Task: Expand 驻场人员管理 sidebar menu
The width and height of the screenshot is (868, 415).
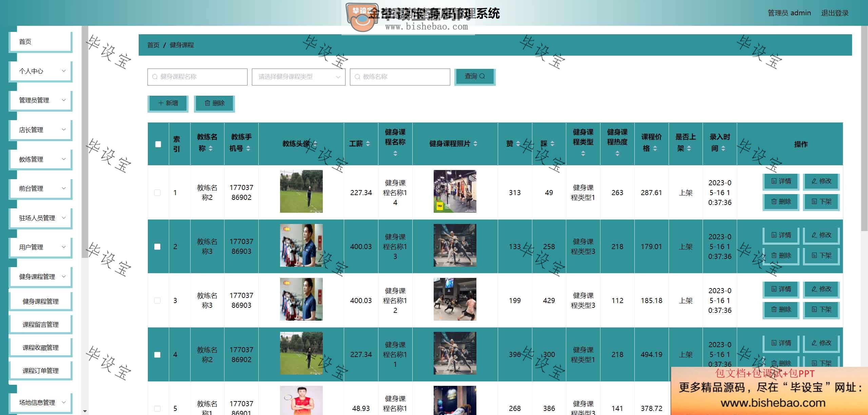Action: (x=41, y=218)
